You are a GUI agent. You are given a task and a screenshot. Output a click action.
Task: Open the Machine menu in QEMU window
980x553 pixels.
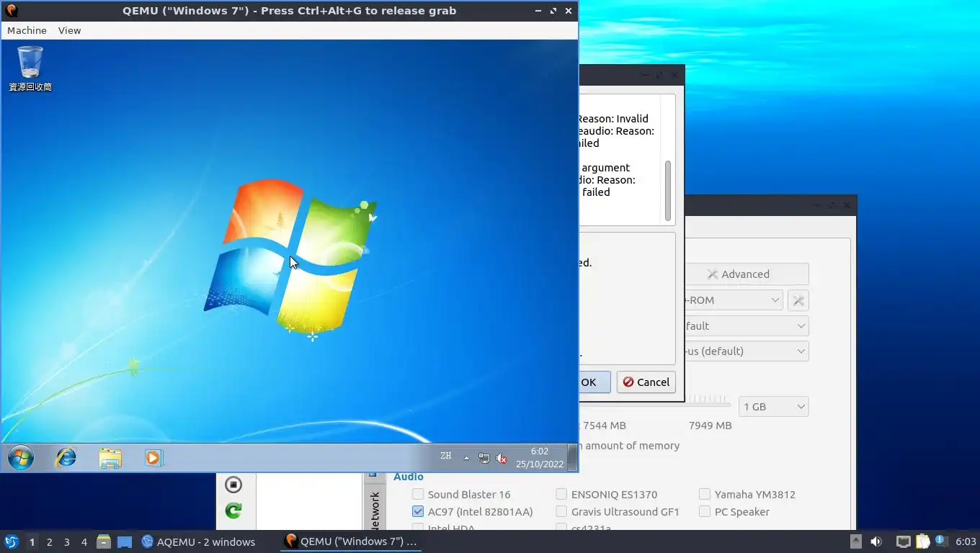(x=27, y=30)
